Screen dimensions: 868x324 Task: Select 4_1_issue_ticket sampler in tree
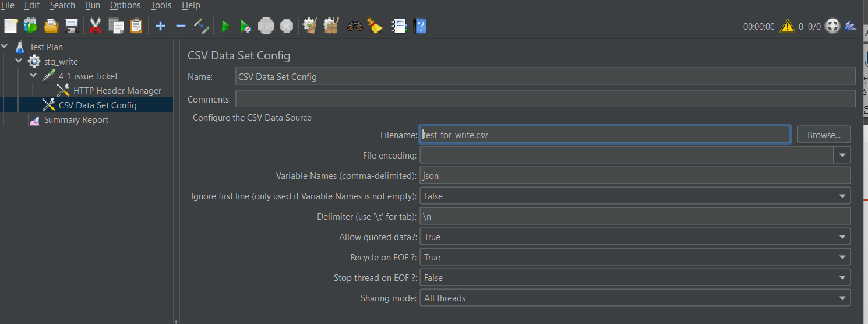[x=88, y=76]
